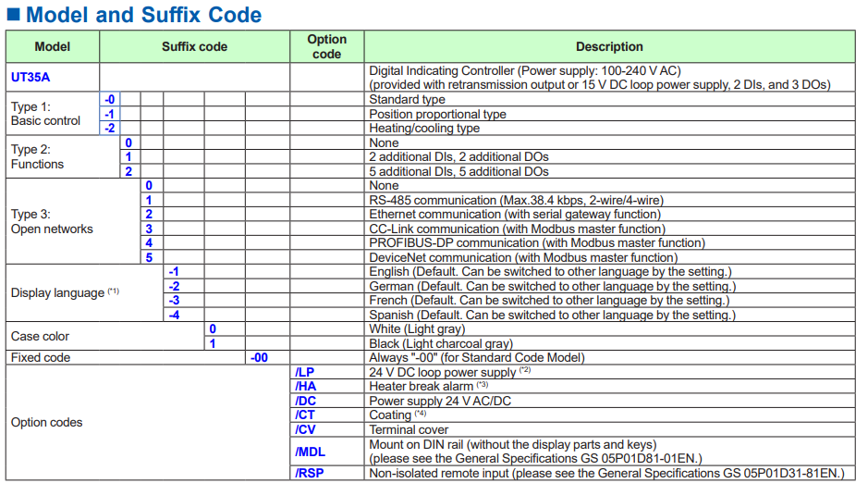Click 'Standard type' description
The image size is (868, 483).
pos(407,99)
